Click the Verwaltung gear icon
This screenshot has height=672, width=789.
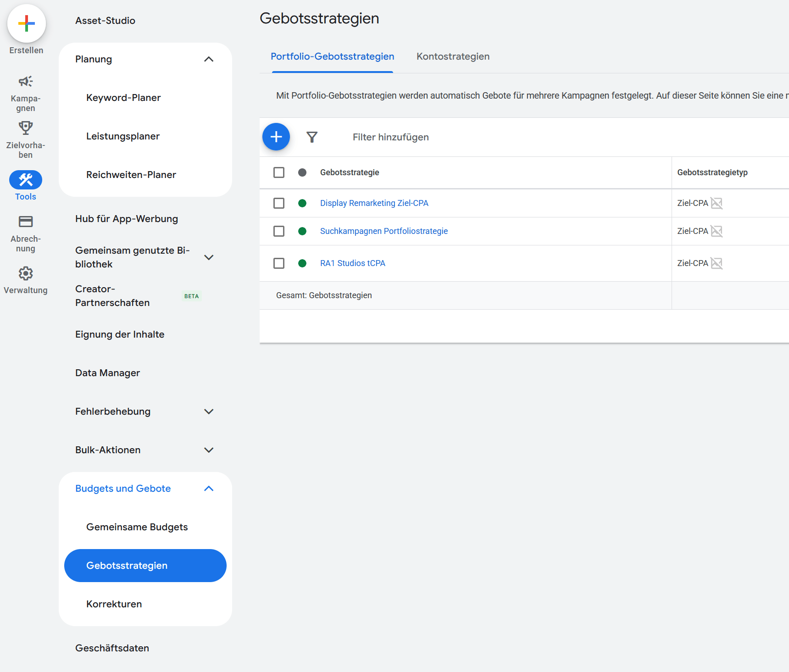point(25,273)
